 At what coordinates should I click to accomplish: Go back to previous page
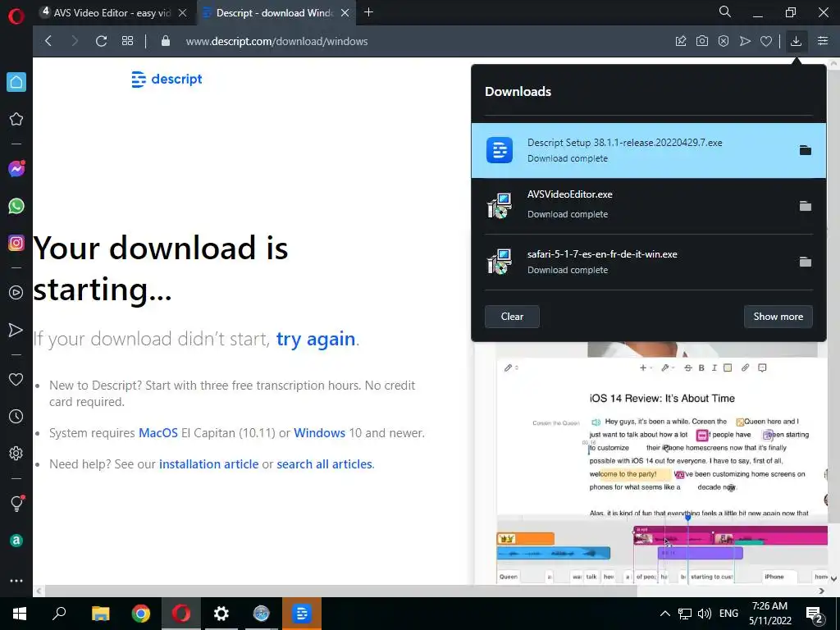point(48,41)
